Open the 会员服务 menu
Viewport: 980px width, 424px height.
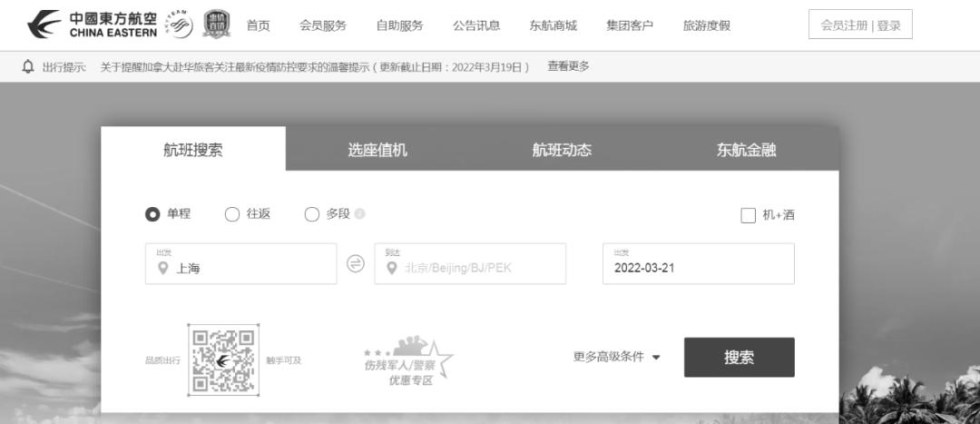[322, 25]
